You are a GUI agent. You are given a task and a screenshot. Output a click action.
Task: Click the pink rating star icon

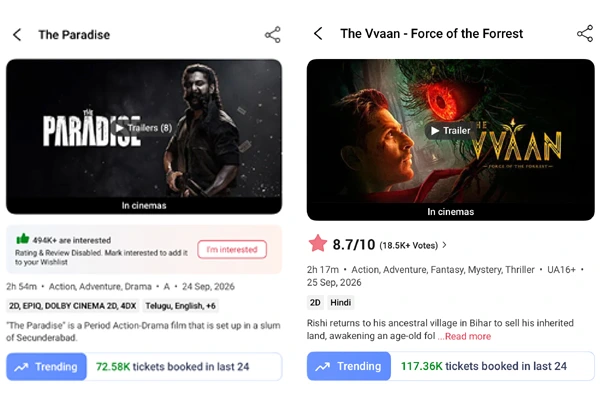pyautogui.click(x=318, y=243)
